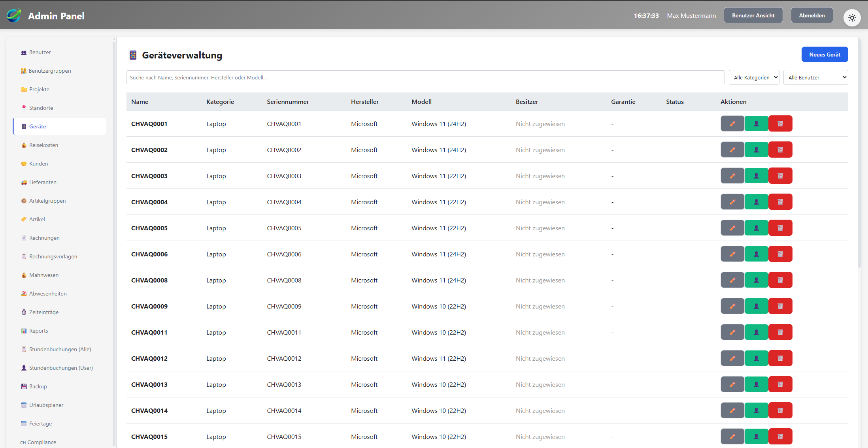
Task: Click the delete trash icon for CHVAQ0005
Action: pos(780,228)
